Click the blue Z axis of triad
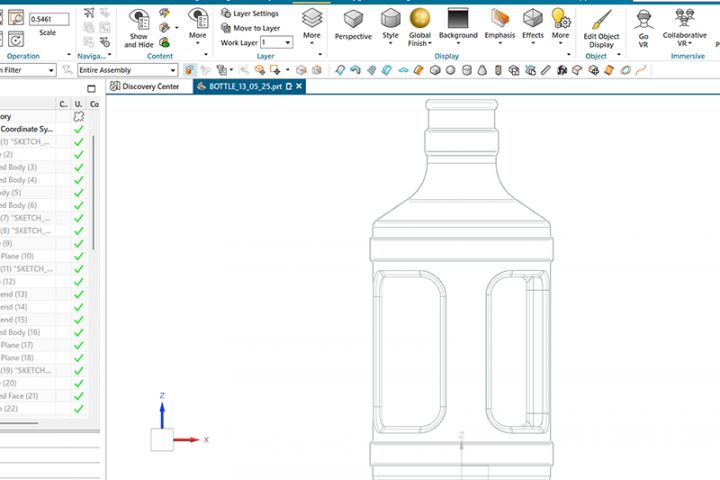This screenshot has height=480, width=720. [x=162, y=415]
